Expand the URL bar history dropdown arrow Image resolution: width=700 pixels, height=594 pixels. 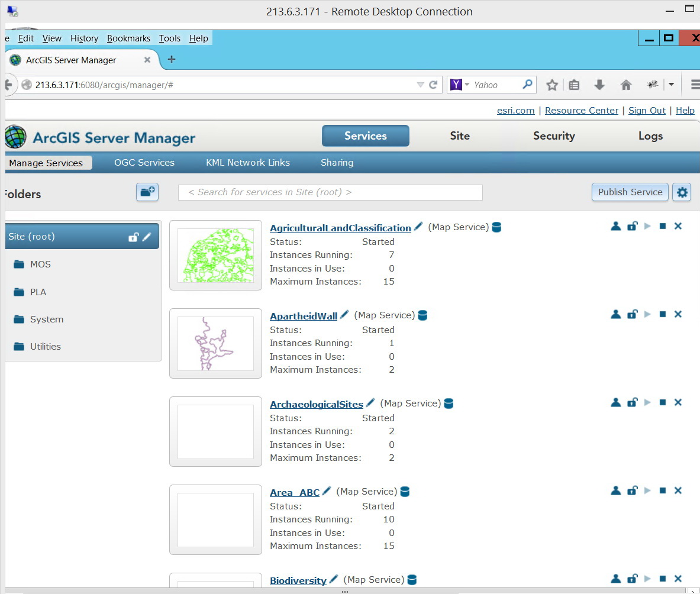pos(420,85)
